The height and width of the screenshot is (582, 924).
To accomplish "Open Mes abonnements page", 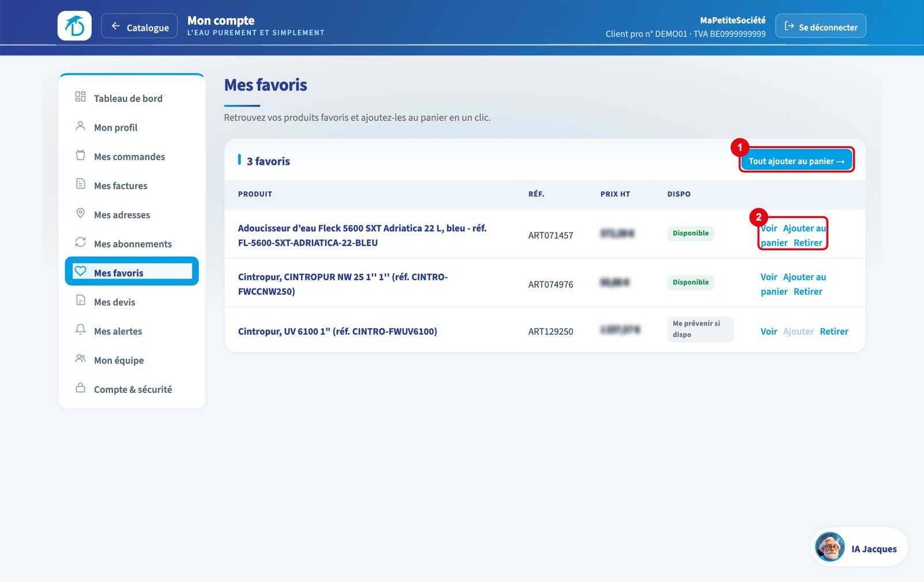I will click(x=132, y=244).
